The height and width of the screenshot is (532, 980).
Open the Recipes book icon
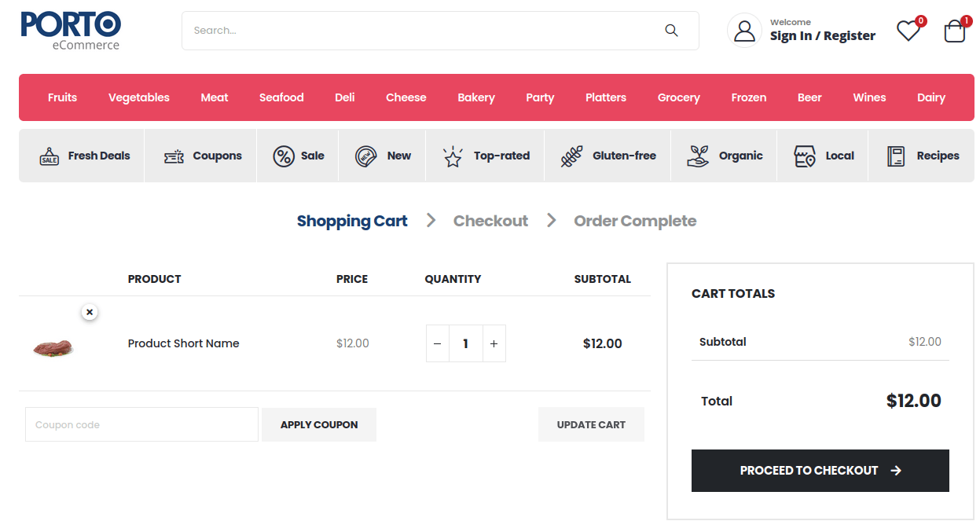click(x=895, y=156)
